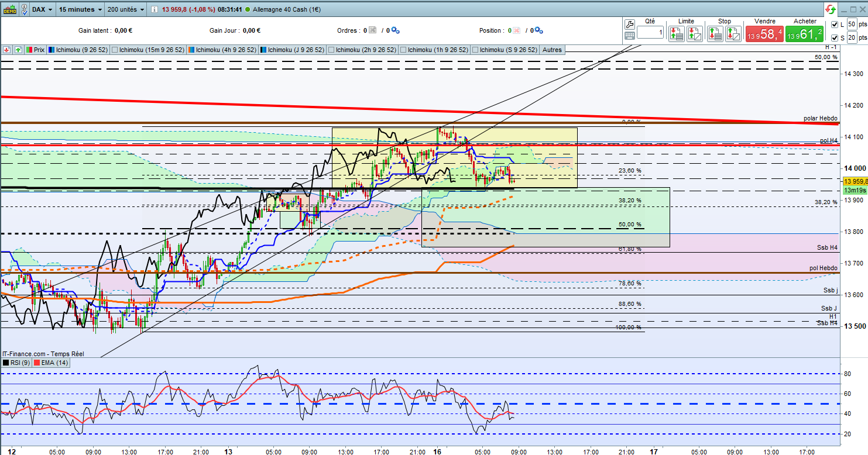This screenshot has width=868, height=455.
Task: Open the gear settings beside Ordres
Action: [394, 30]
